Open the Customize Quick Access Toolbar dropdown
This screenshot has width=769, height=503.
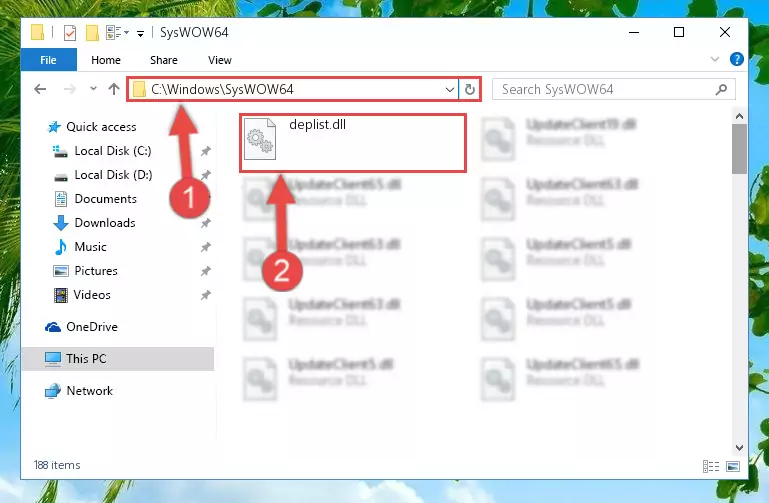pos(140,33)
